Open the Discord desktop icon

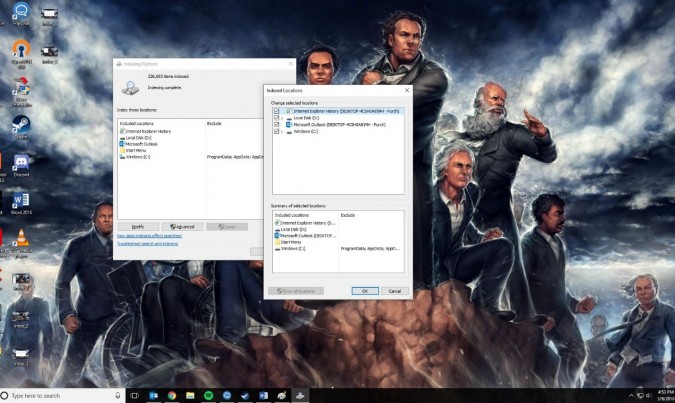(21, 162)
